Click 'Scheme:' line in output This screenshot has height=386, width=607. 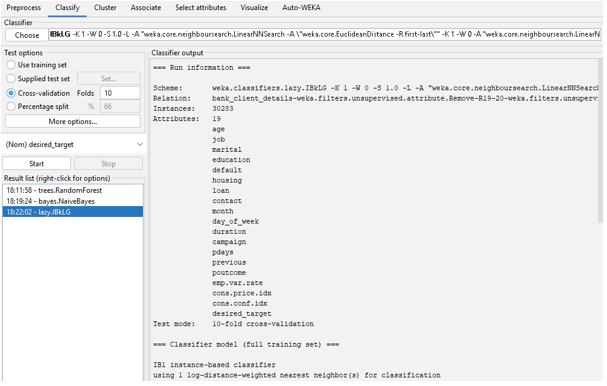pos(376,88)
